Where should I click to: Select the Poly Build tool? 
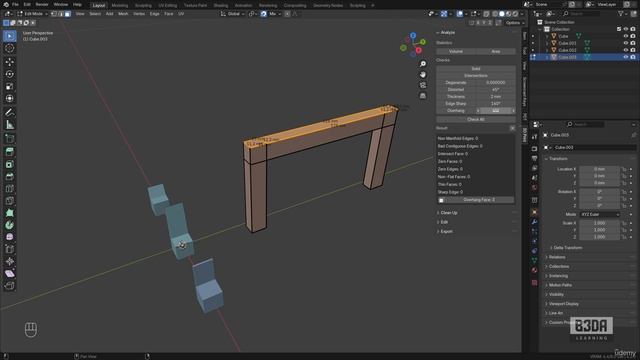(x=9, y=213)
